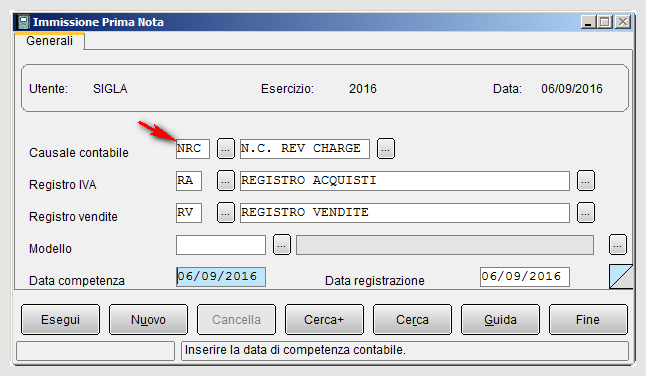Click the Fine button
The height and width of the screenshot is (376, 646).
(588, 320)
